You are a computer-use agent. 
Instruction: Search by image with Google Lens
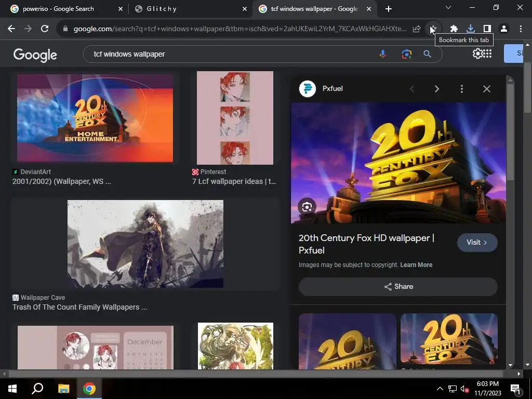406,54
